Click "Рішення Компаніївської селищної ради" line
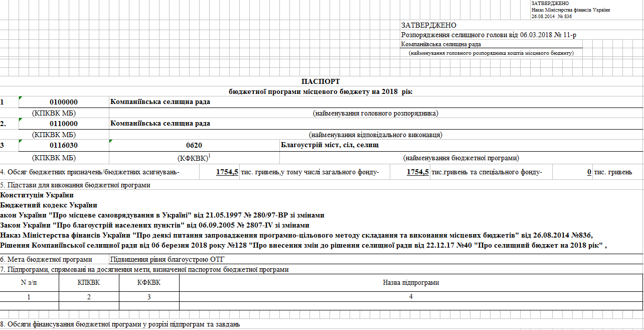The width and height of the screenshot is (644, 330). pos(303,245)
